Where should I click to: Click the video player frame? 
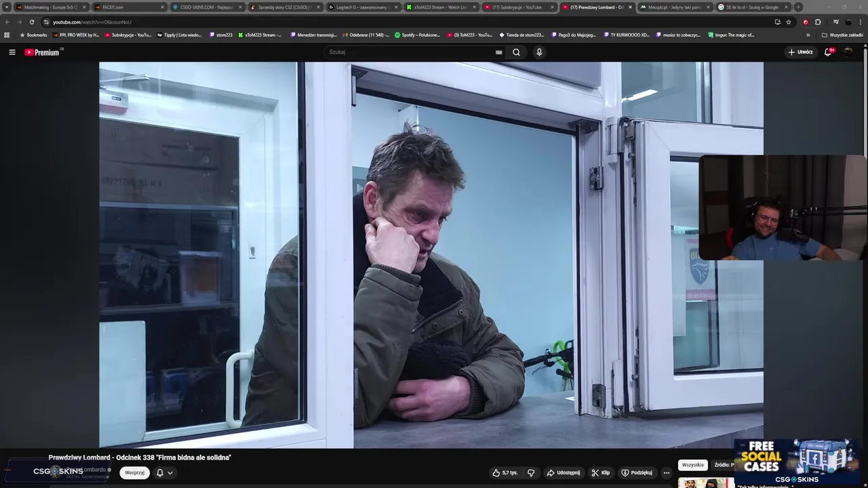pyautogui.click(x=431, y=255)
